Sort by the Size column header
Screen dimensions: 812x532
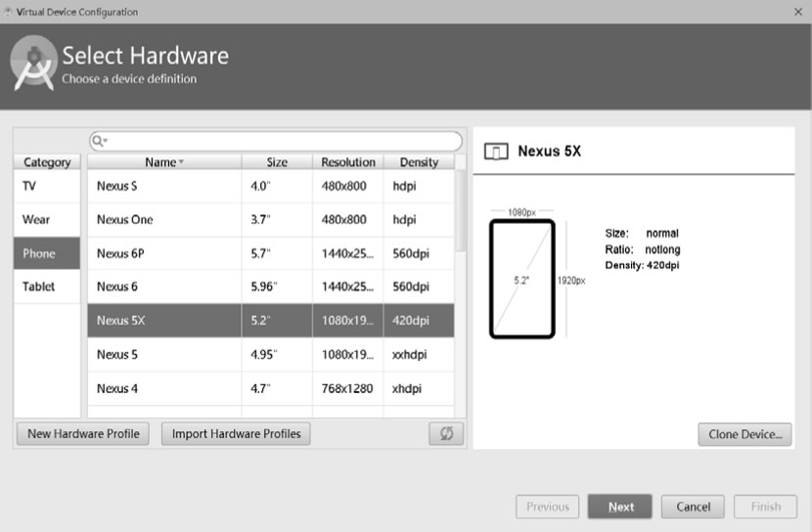[x=277, y=162]
